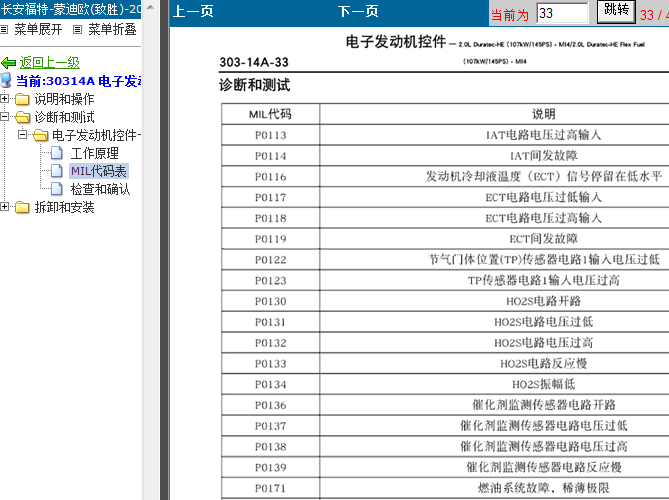Click the P0117 code cell

[x=270, y=197]
